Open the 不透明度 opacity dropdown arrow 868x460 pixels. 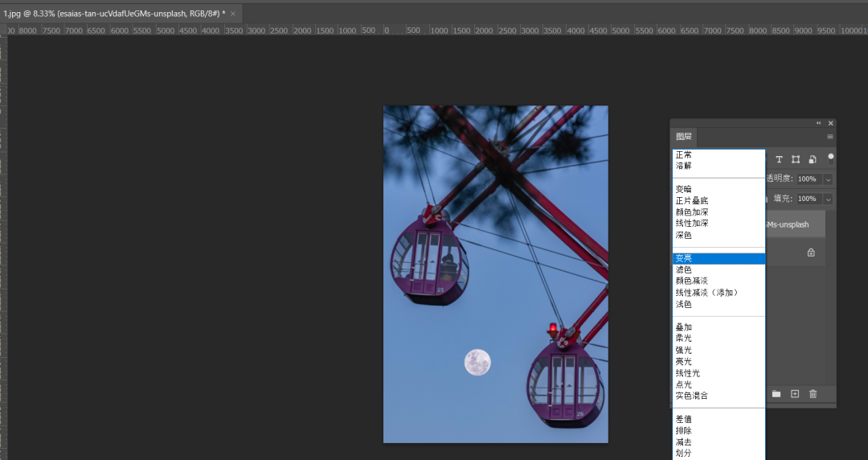828,179
